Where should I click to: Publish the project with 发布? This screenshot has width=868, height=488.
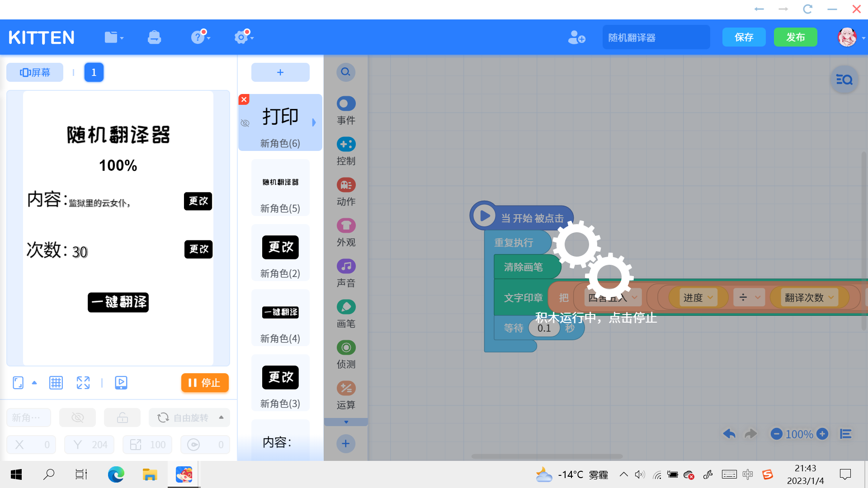click(795, 37)
